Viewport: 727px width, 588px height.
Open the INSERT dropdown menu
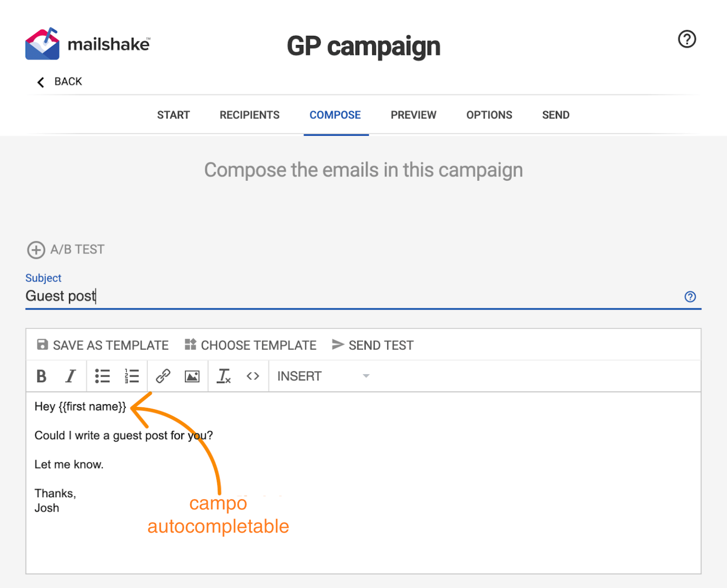323,376
